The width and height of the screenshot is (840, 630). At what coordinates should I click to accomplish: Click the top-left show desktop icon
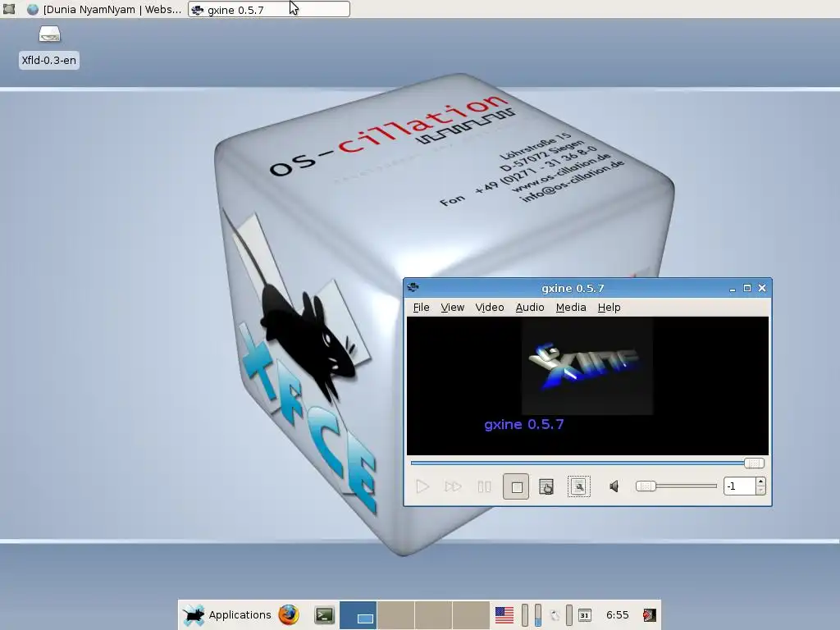tap(9, 9)
